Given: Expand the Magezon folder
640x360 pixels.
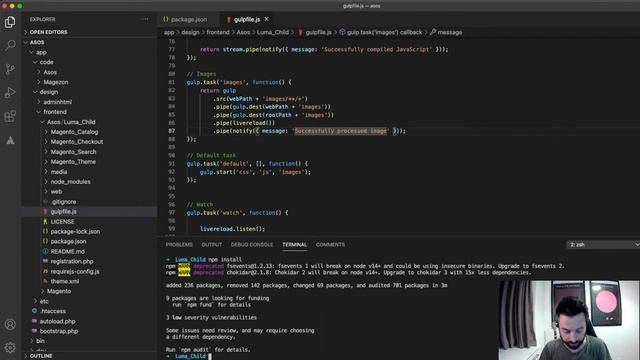Looking at the screenshot, I should click(89, 82).
